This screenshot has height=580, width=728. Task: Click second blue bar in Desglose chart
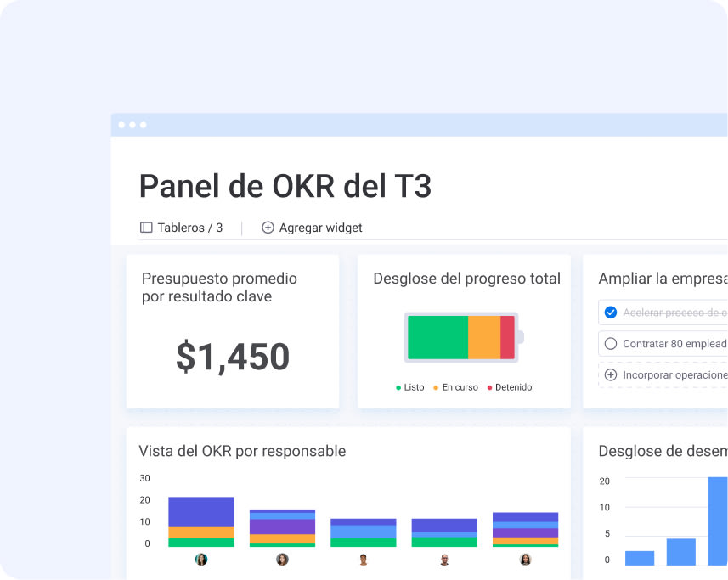click(x=680, y=552)
